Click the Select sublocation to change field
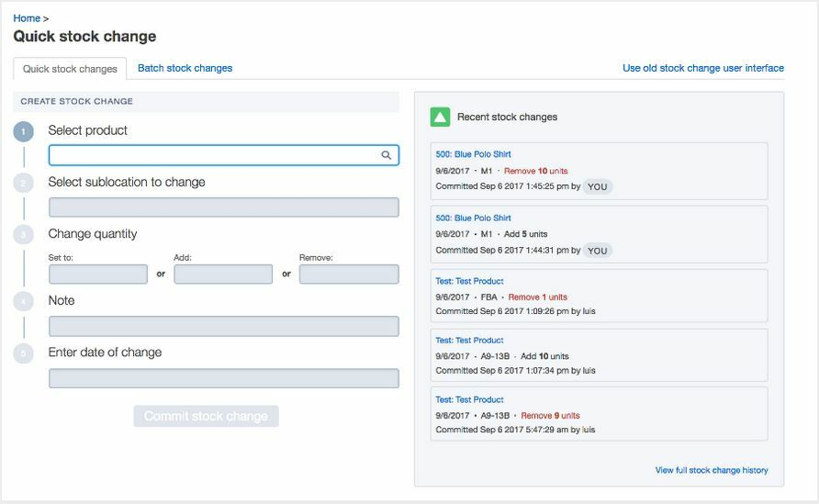 click(x=223, y=207)
